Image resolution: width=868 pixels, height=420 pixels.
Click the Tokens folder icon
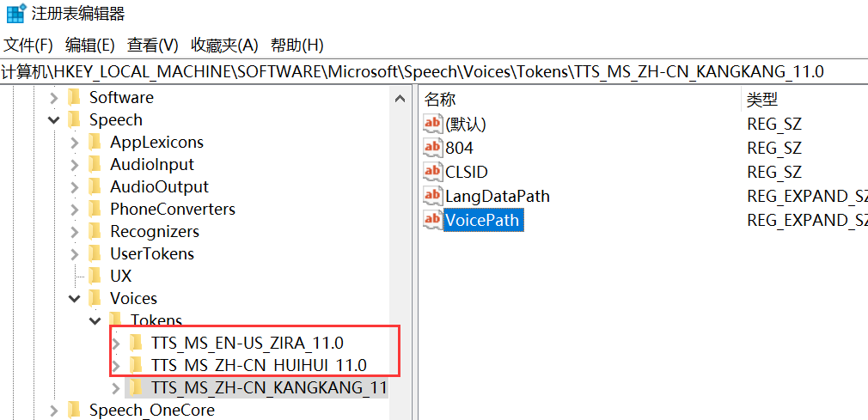(x=115, y=320)
